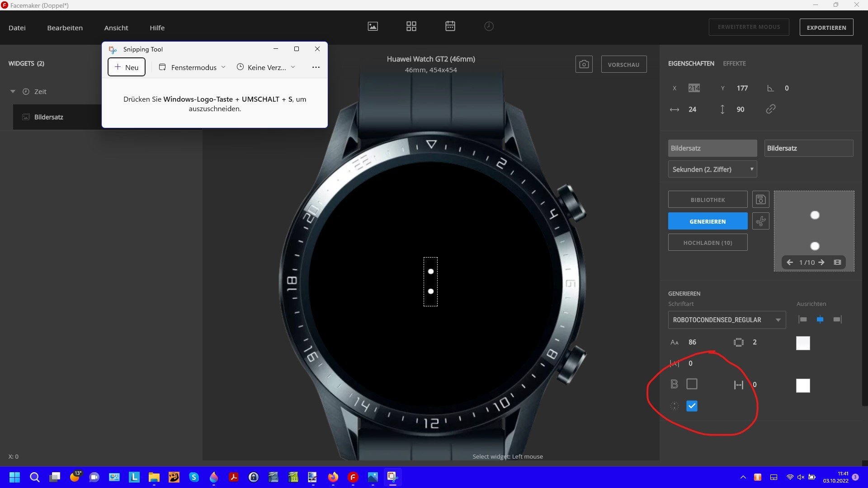The image size is (868, 488).
Task: Collapse the Zeit widget group
Action: coord(13,92)
